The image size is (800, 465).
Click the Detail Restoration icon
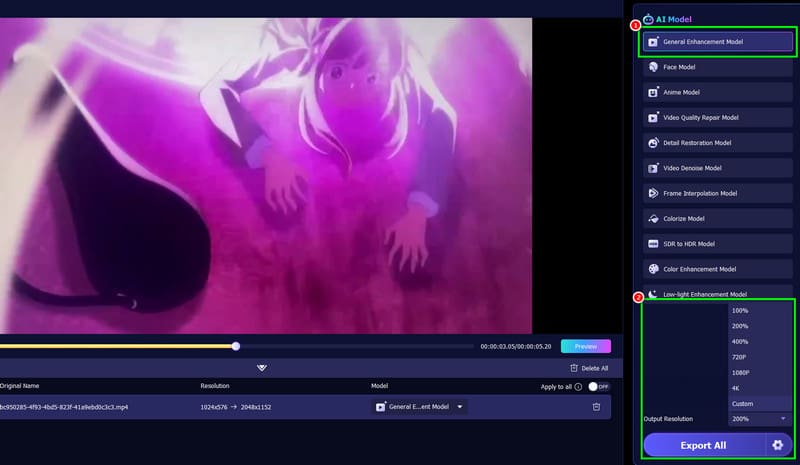(653, 143)
